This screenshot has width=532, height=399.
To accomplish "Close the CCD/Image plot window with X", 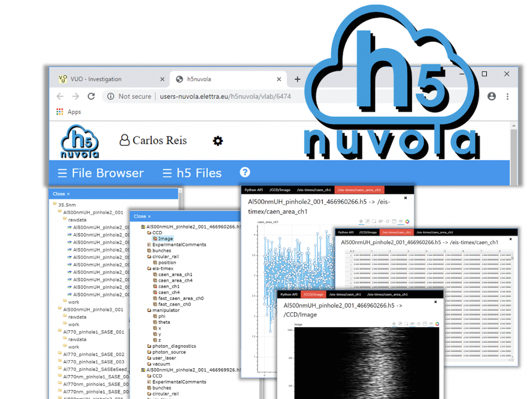I will 435,301.
